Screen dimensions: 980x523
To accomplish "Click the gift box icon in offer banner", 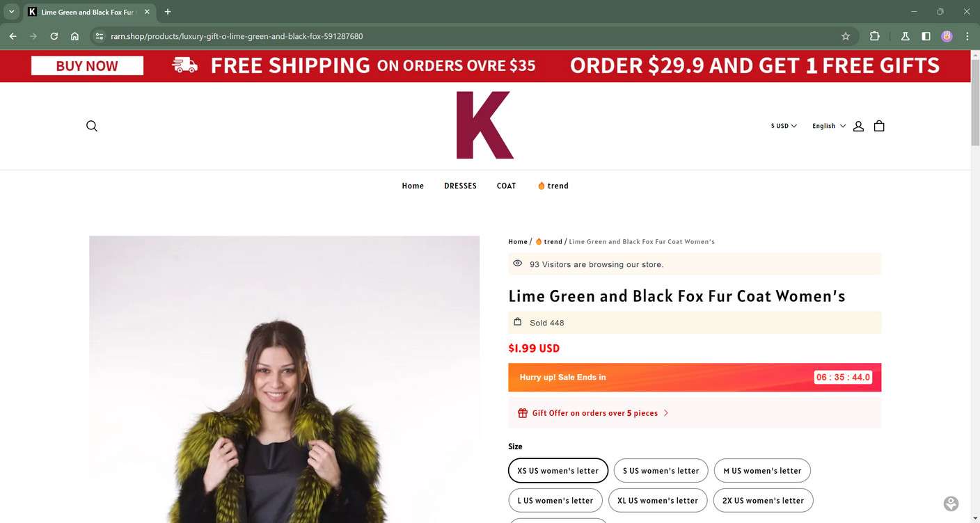I will (522, 412).
